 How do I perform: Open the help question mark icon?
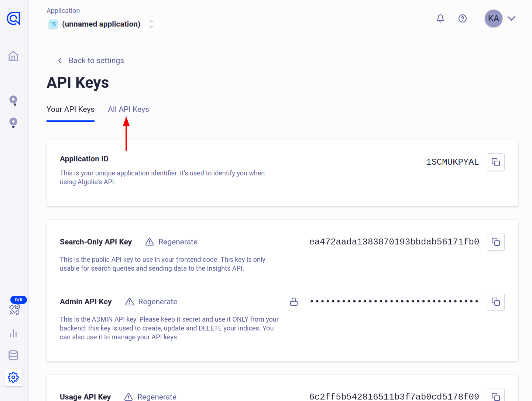tap(463, 18)
